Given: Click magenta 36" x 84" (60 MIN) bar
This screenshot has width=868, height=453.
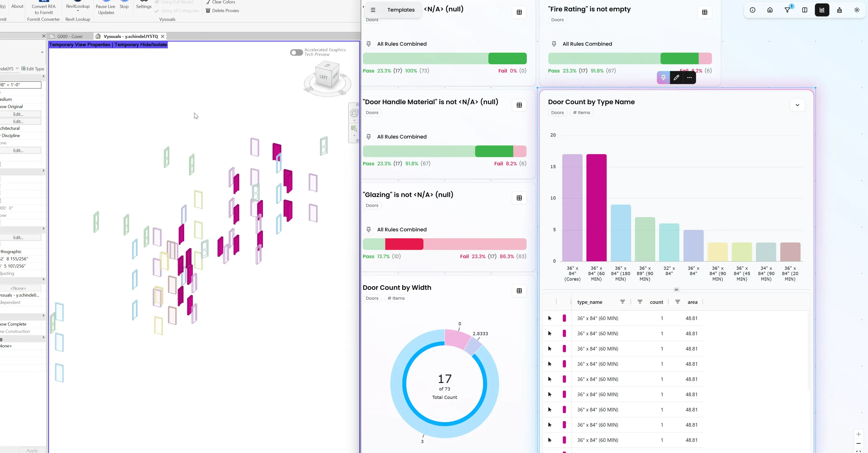Looking at the screenshot, I should (x=596, y=207).
